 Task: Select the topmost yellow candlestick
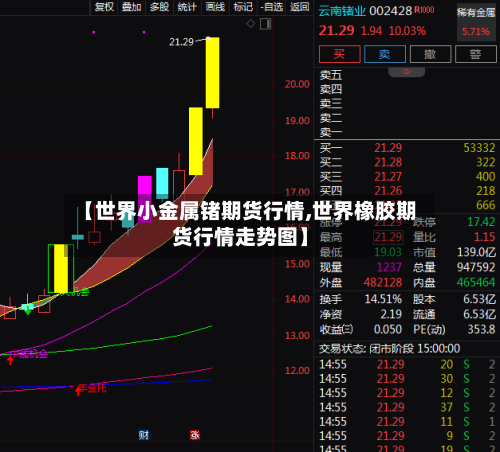(212, 73)
